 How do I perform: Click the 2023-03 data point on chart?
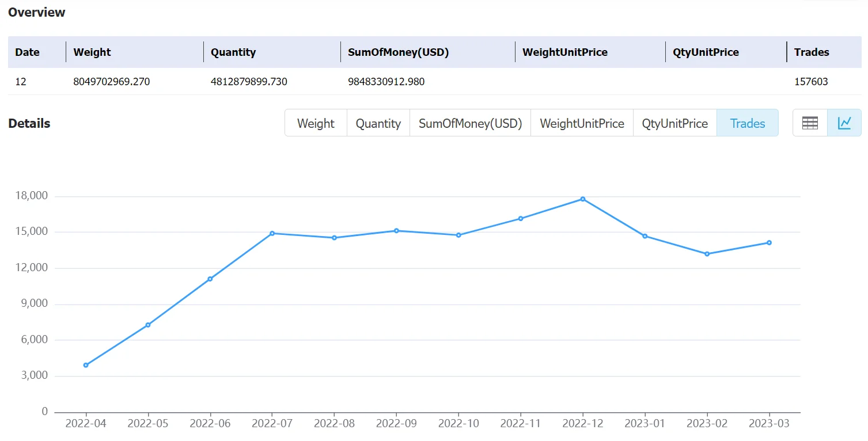(x=769, y=242)
